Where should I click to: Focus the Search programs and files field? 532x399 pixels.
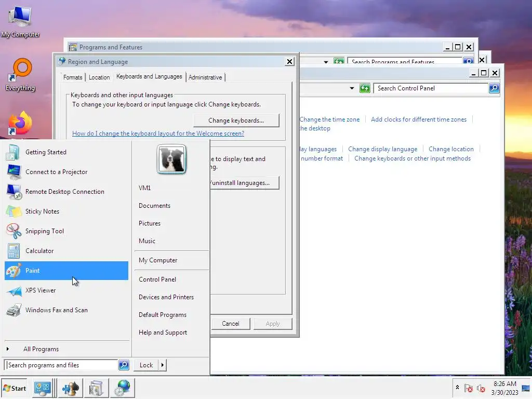61,365
